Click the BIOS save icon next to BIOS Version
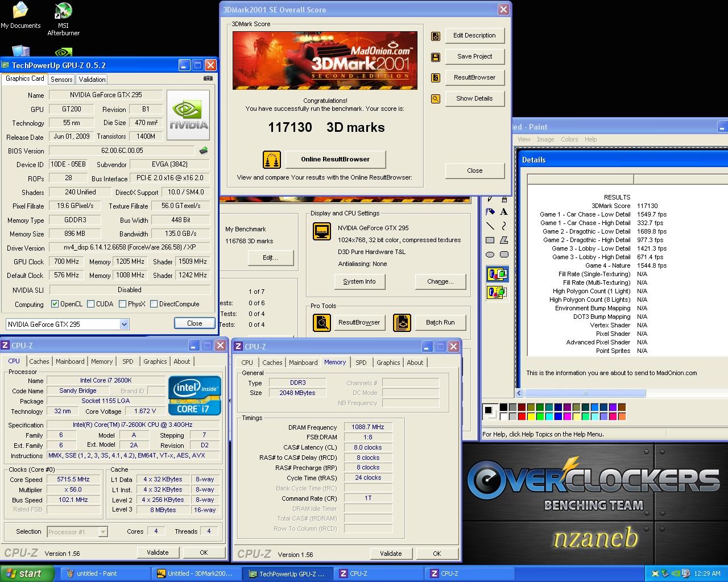Viewport: 728px width, 582px height. 203,151
